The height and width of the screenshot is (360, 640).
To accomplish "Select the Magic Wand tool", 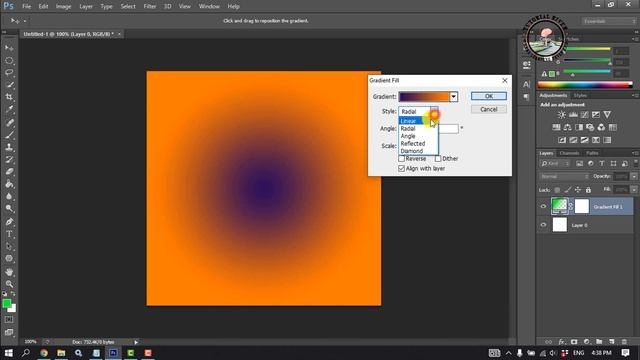I will (x=9, y=85).
